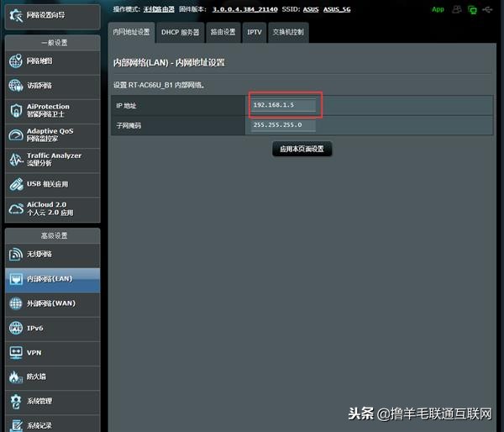The height and width of the screenshot is (432, 504).
Task: Switch to the 内网地址设置 tab
Action: pos(132,32)
